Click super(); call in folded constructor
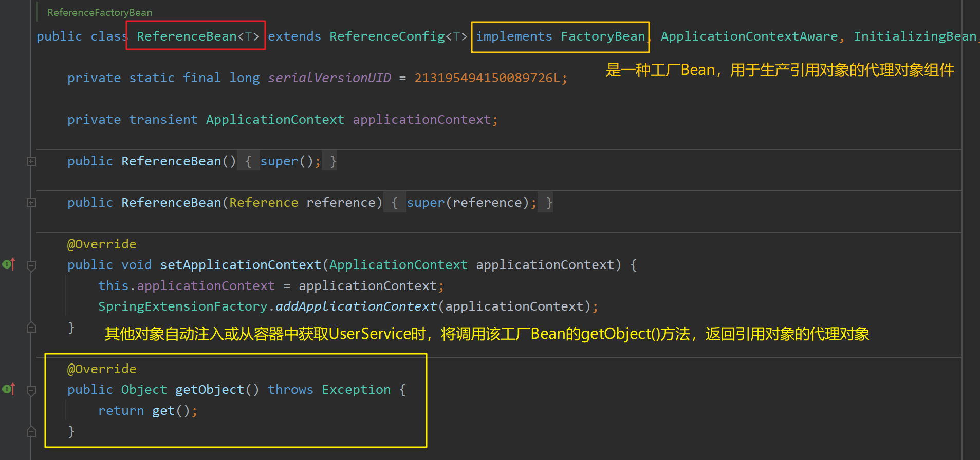Viewport: 980px width, 460px height. [290, 161]
